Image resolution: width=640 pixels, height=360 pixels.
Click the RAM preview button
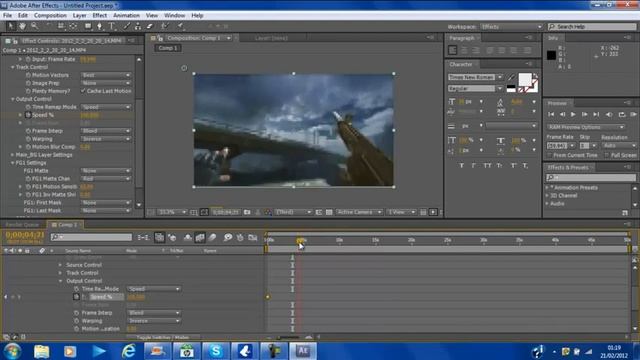[x=633, y=115]
